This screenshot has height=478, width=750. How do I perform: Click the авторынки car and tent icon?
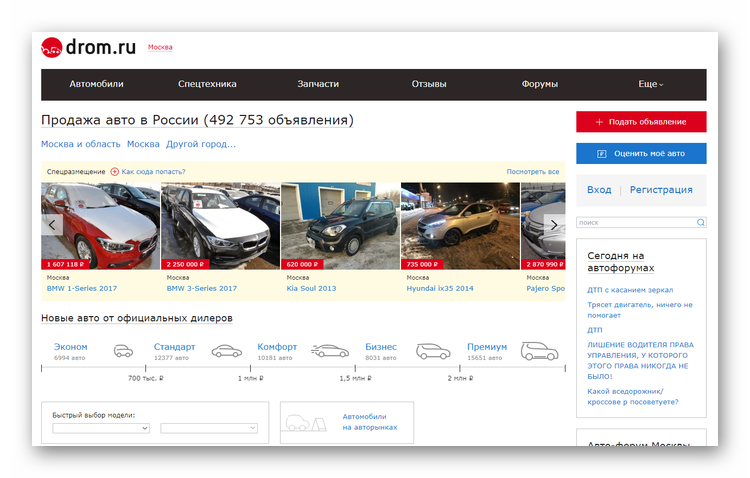306,423
